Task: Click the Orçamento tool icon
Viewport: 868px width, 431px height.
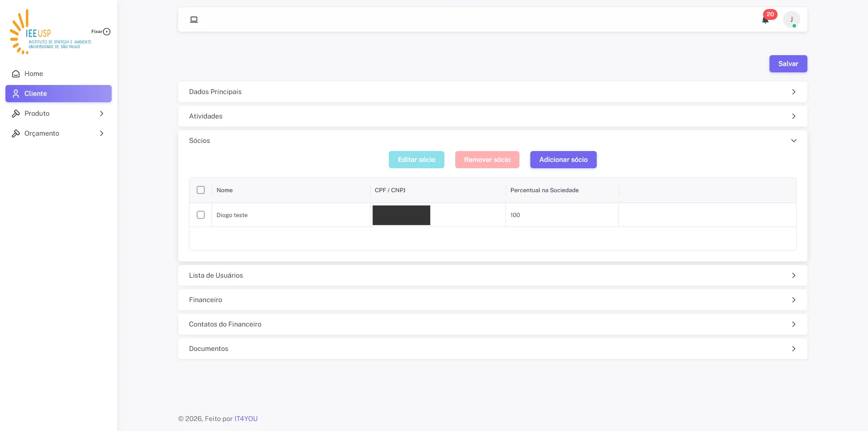Action: coord(16,133)
